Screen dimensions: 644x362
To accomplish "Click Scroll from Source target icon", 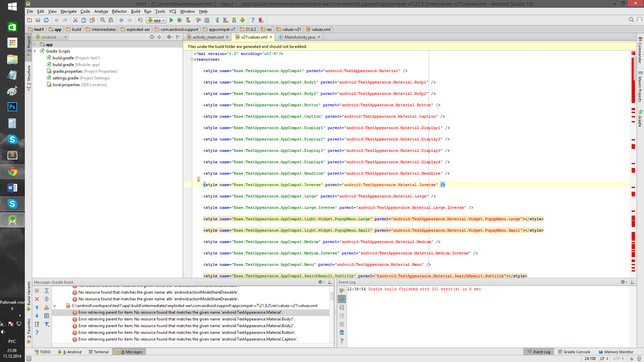I will tap(152, 37).
